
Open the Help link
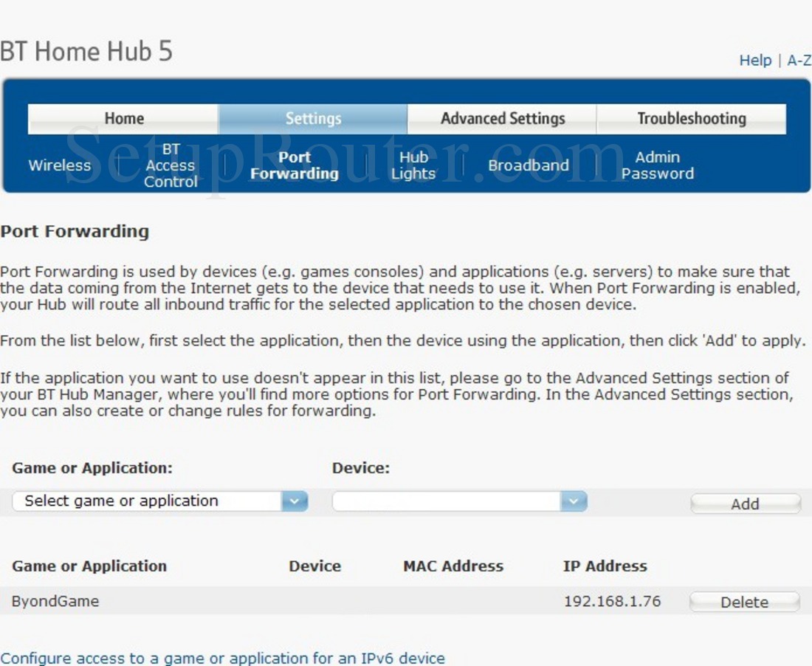[755, 61]
